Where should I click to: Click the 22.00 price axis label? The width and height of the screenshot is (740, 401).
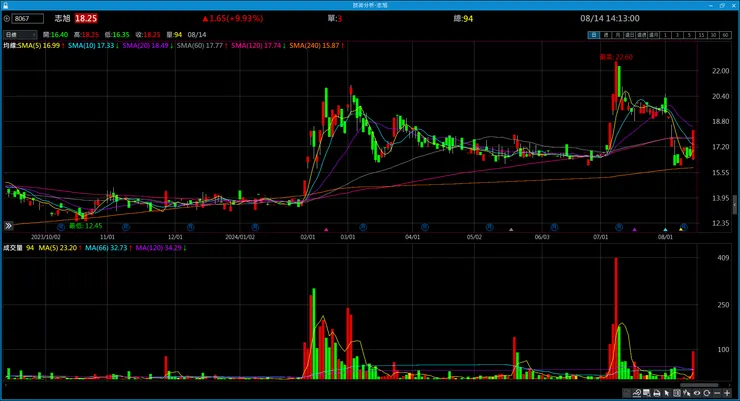point(721,71)
